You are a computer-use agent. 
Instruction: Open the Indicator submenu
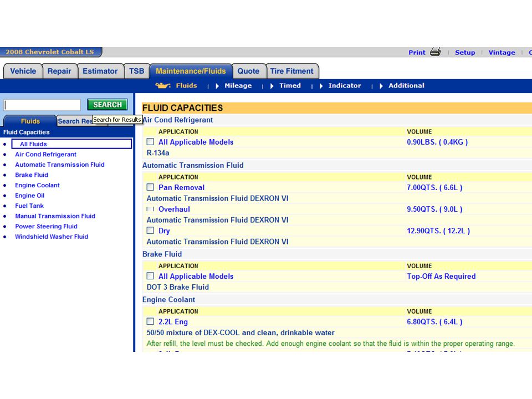click(345, 85)
